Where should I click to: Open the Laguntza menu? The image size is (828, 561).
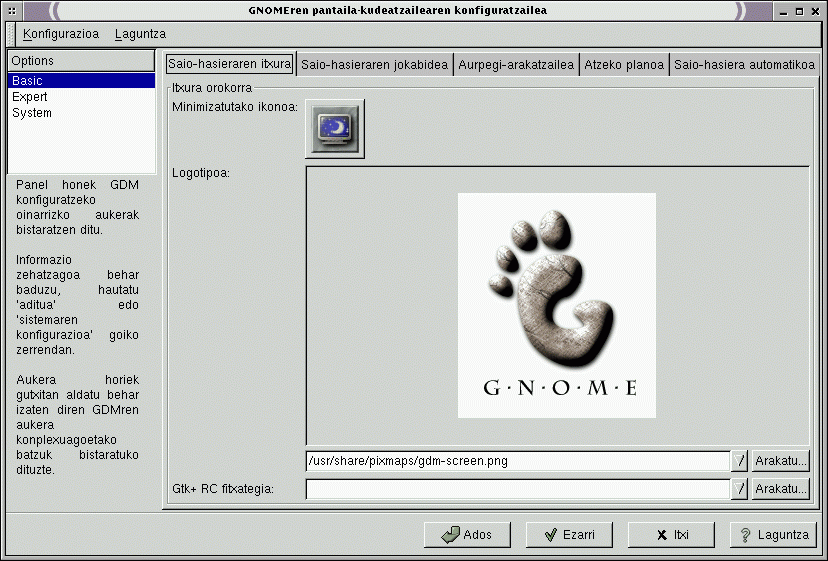(x=140, y=34)
